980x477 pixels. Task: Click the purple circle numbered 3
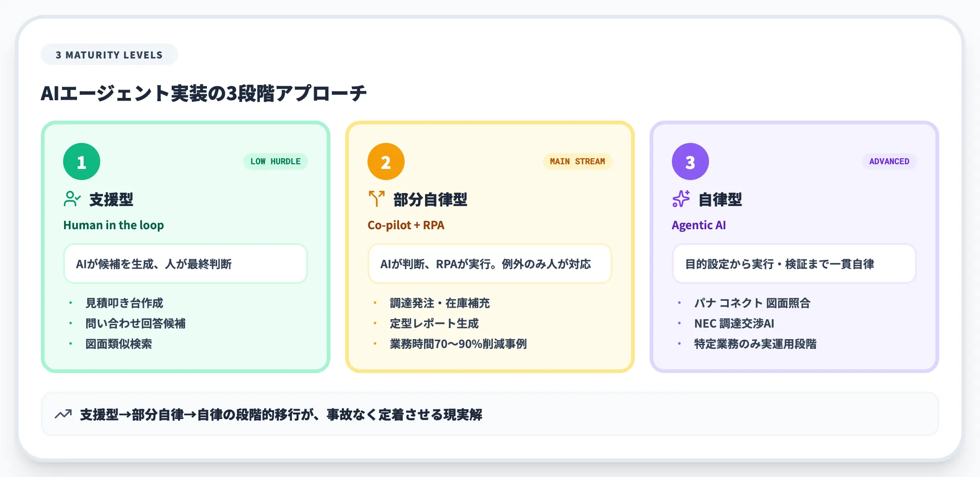pyautogui.click(x=690, y=161)
